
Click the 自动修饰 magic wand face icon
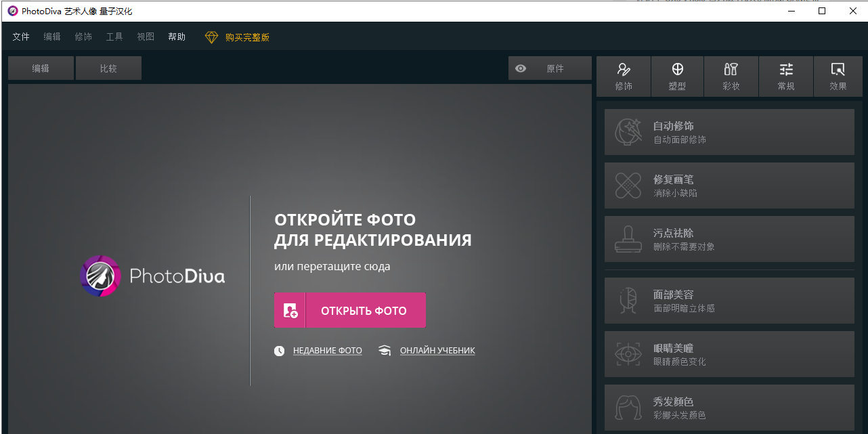pos(628,132)
